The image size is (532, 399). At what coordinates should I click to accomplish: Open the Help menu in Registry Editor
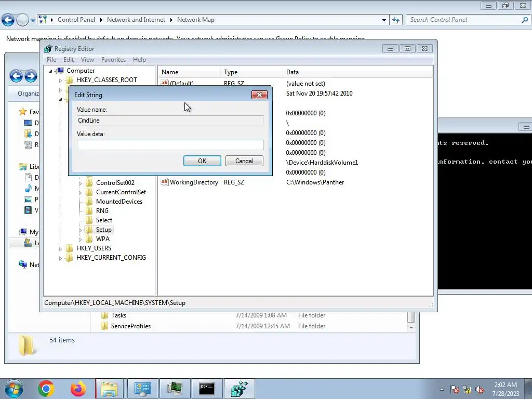(x=139, y=60)
